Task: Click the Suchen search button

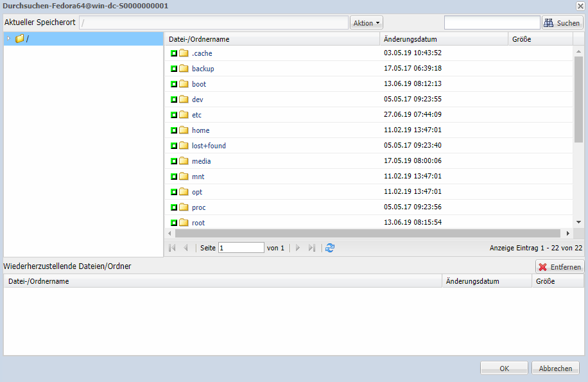Action: pos(562,23)
